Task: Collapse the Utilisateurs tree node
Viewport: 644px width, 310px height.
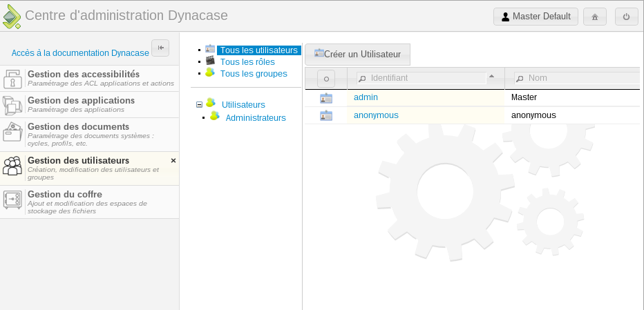Action: 199,105
